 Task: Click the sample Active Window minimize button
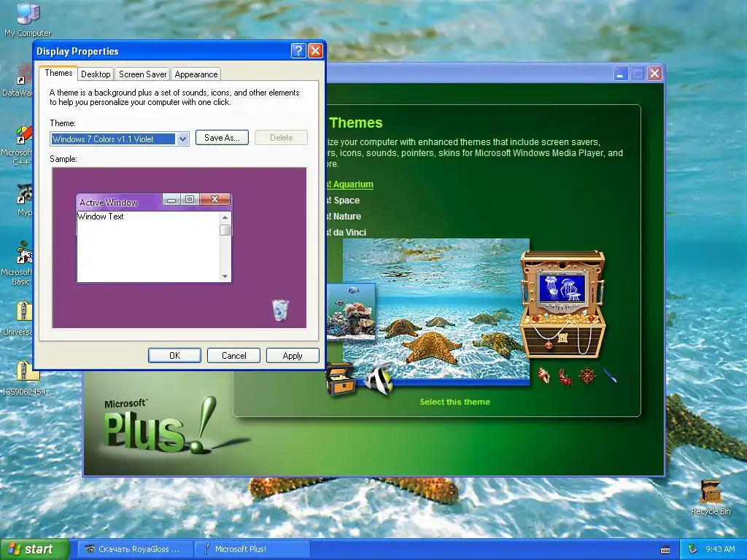(x=171, y=199)
